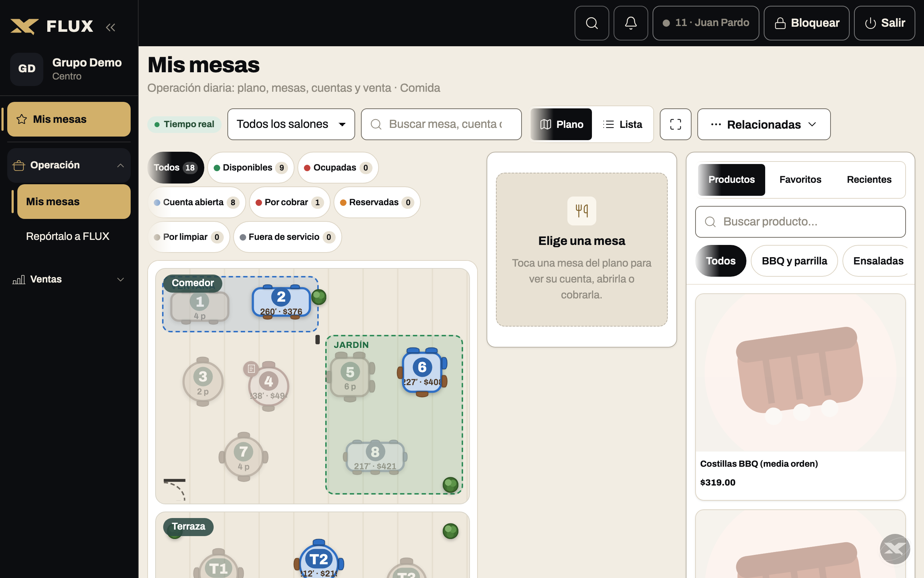Open pinned Mis mesas shortcut with star

click(69, 119)
